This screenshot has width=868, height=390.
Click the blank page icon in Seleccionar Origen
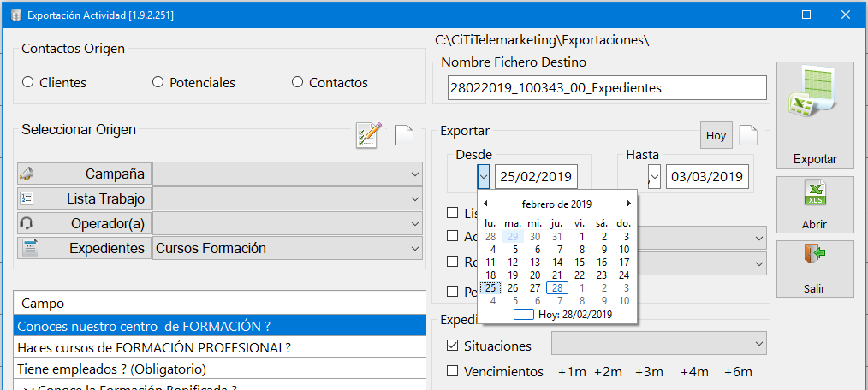(404, 135)
